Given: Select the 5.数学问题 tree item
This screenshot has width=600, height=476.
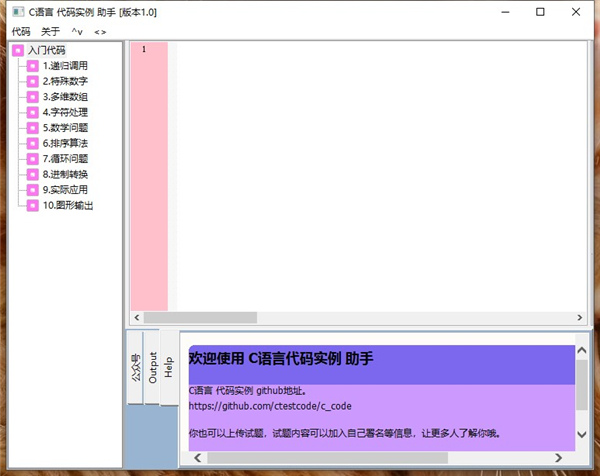Looking at the screenshot, I should click(x=65, y=128).
